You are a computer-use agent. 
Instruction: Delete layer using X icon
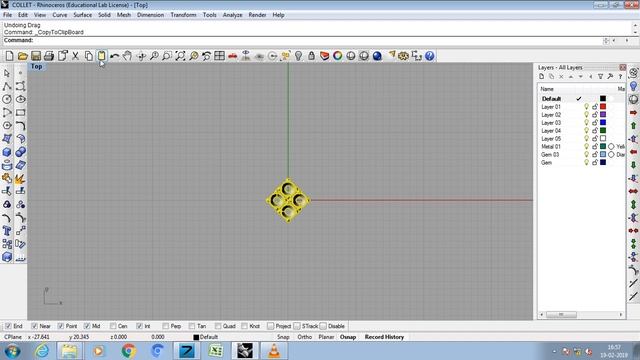(x=561, y=77)
